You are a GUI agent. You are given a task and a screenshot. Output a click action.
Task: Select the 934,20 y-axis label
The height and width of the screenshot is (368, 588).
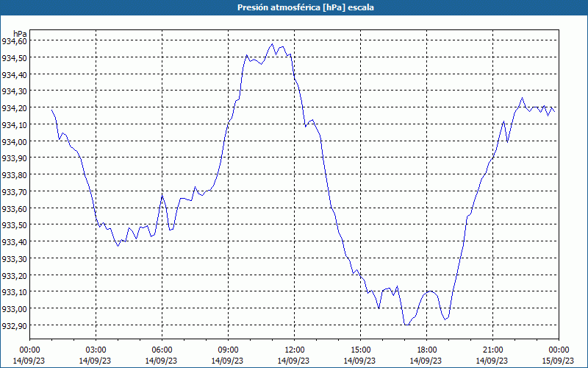(x=14, y=108)
